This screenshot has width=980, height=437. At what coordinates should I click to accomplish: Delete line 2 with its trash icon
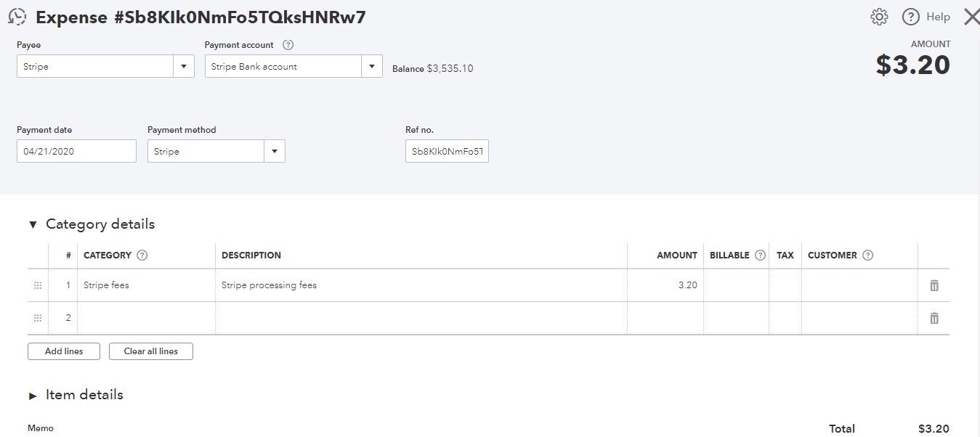point(934,318)
